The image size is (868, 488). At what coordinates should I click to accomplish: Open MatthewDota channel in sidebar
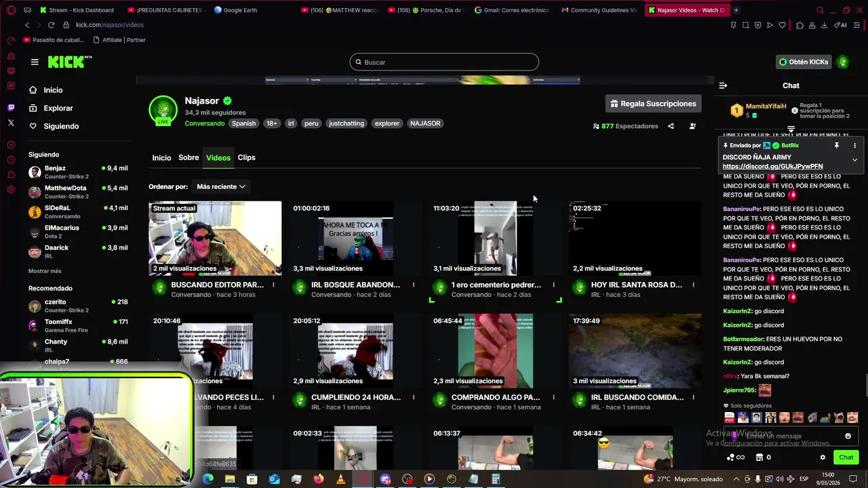click(78, 192)
